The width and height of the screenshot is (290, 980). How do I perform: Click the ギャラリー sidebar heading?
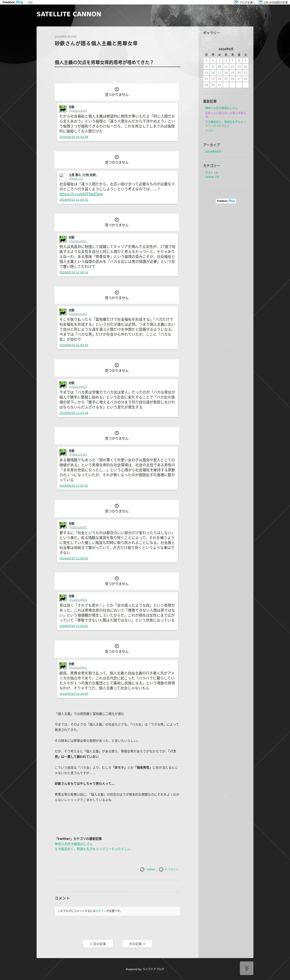click(211, 33)
